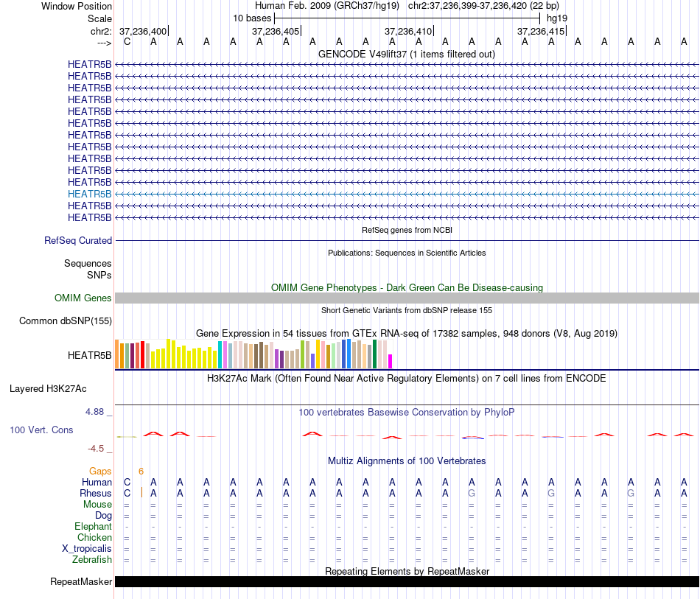Select the Rhesus species row label
The height and width of the screenshot is (599, 700).
point(96,493)
